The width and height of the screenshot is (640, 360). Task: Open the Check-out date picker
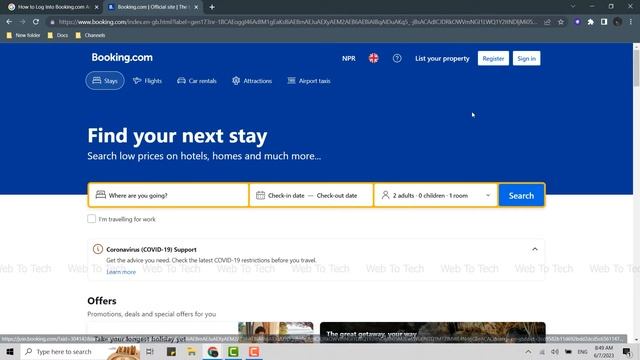337,196
